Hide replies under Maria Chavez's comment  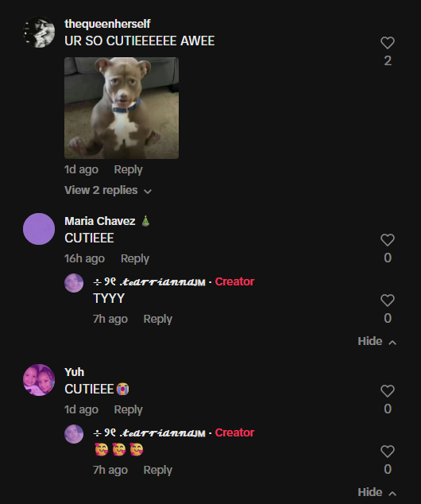pyautogui.click(x=377, y=341)
